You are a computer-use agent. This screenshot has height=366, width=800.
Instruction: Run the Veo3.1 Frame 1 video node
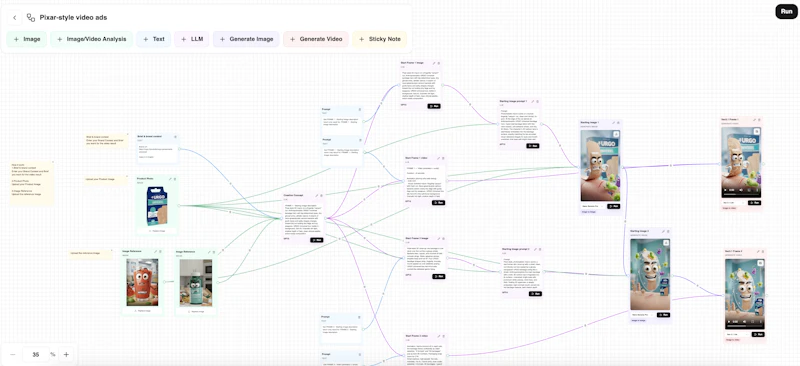click(x=754, y=203)
